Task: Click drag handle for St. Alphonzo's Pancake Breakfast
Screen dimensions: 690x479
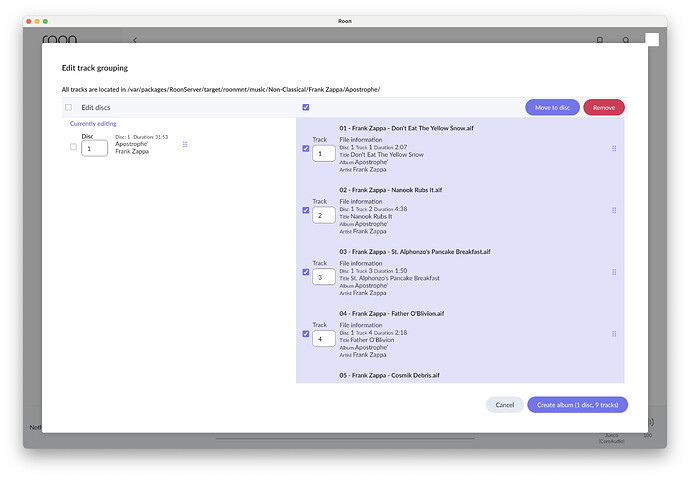Action: tap(614, 272)
